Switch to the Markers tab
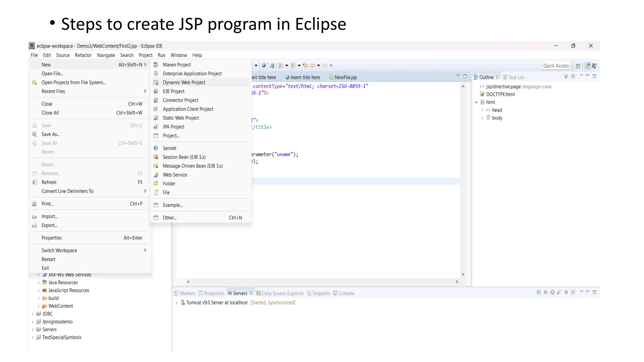The height and width of the screenshot is (362, 644). [x=185, y=293]
